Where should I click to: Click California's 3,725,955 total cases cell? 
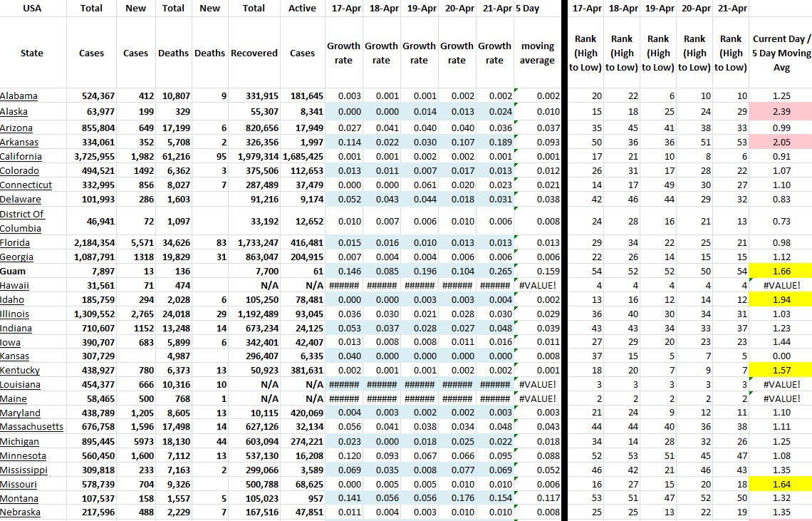(91, 157)
